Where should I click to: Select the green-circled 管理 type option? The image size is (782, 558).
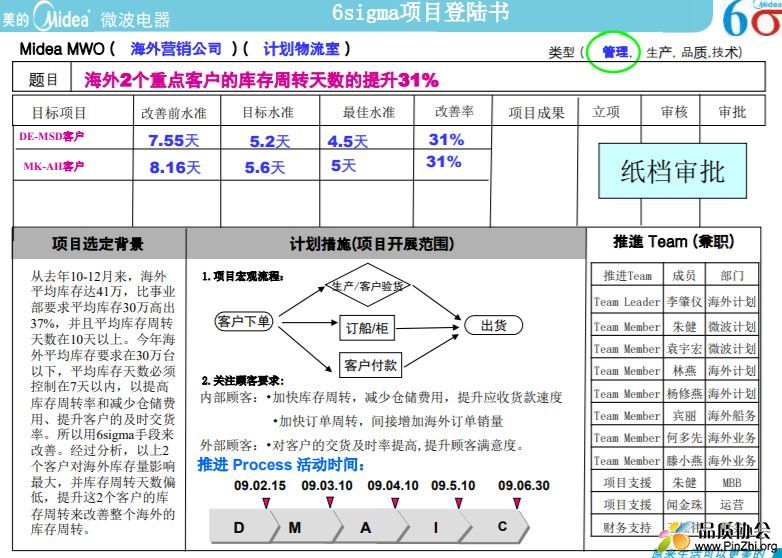615,52
